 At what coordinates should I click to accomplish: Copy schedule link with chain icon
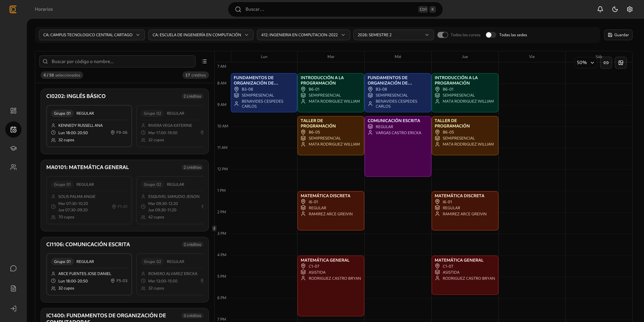606,63
